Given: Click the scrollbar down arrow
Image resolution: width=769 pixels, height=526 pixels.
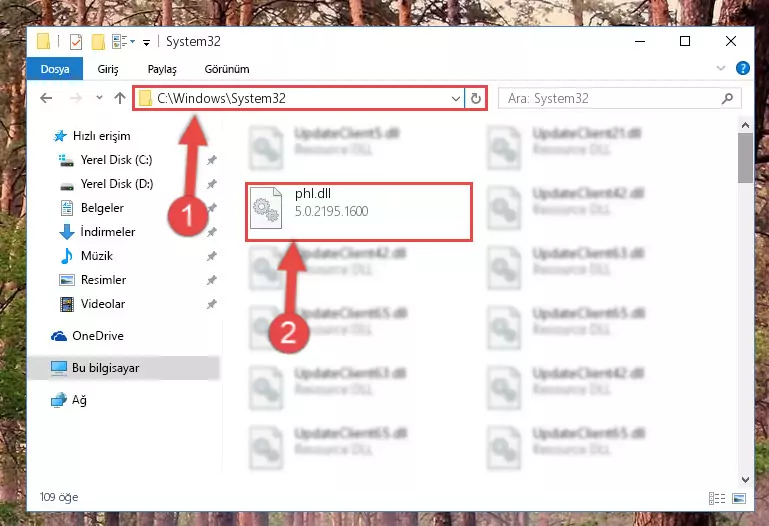Looking at the screenshot, I should coord(745,479).
